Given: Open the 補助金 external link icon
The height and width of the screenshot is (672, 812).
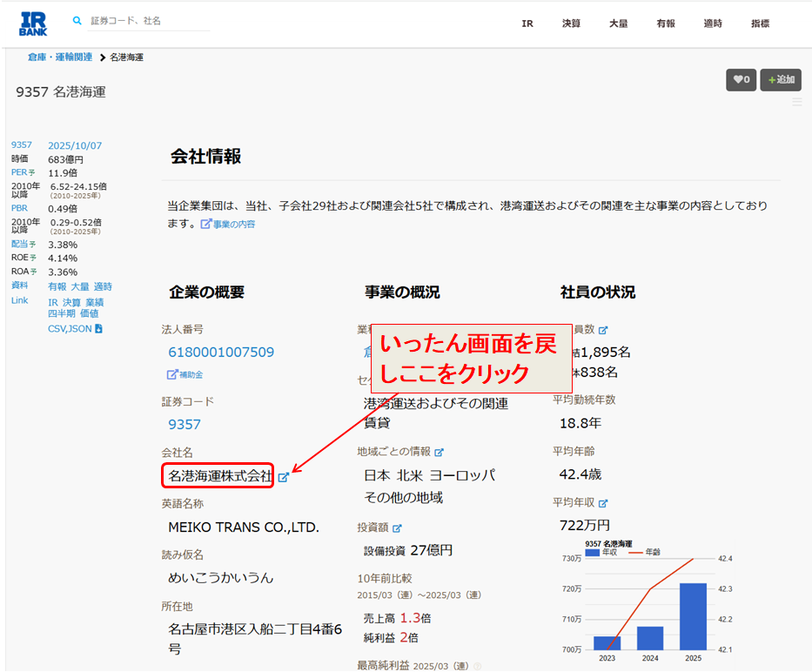Looking at the screenshot, I should [x=172, y=374].
